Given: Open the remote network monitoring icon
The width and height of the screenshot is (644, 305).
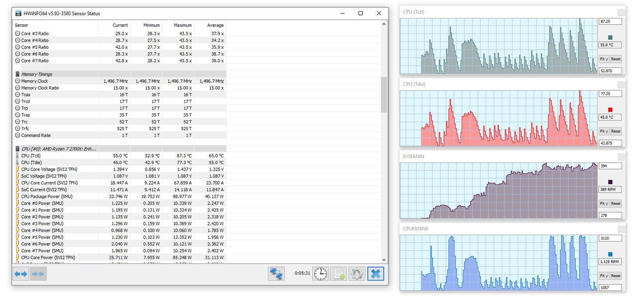Looking at the screenshot, I should [276, 273].
